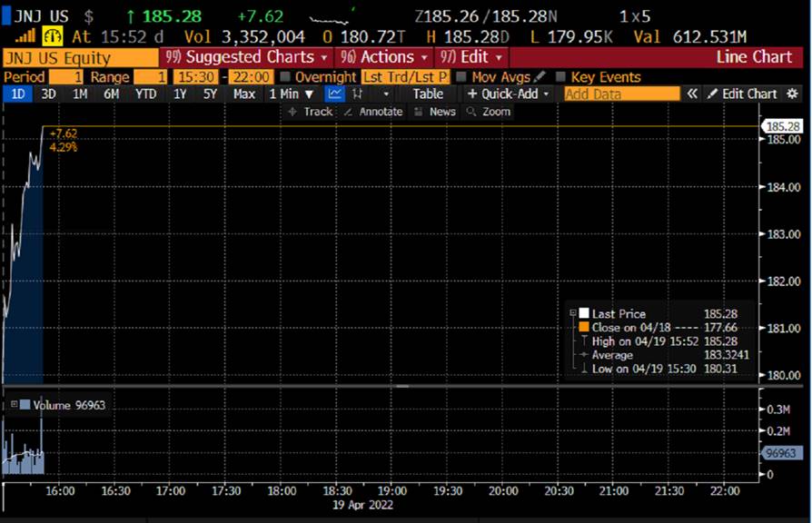The width and height of the screenshot is (812, 523).
Task: Click the H 185.28D high value
Action: (x=468, y=36)
